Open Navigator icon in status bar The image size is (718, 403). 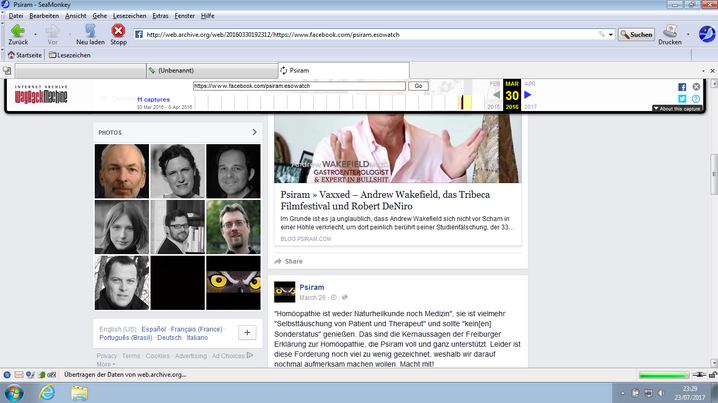pos(7,375)
